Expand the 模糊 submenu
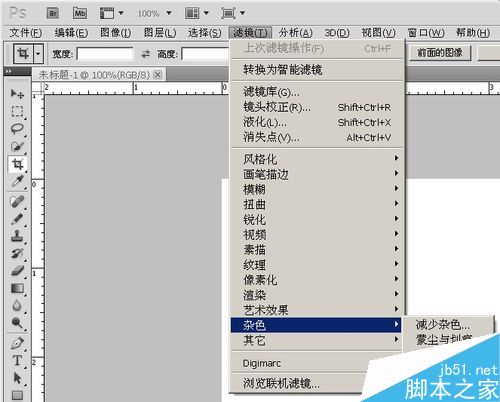This screenshot has width=500, height=402. (317, 189)
